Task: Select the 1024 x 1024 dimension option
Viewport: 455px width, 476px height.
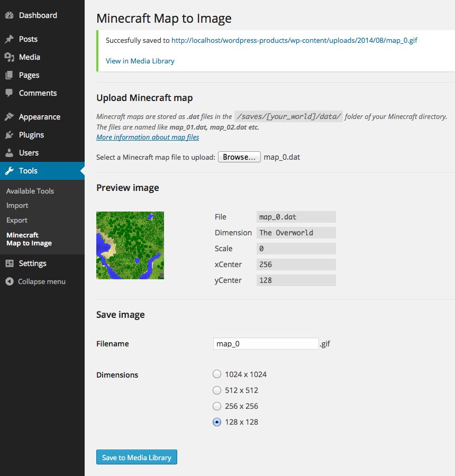Action: coord(217,374)
